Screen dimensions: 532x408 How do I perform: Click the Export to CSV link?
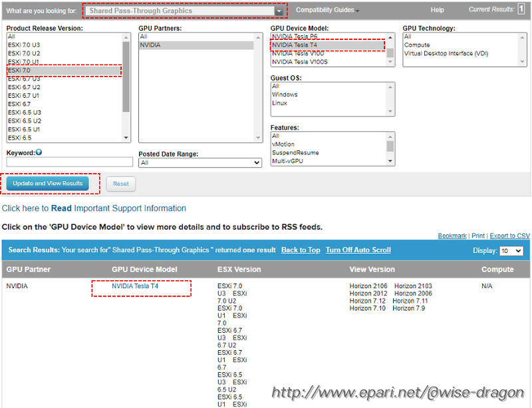click(x=509, y=236)
